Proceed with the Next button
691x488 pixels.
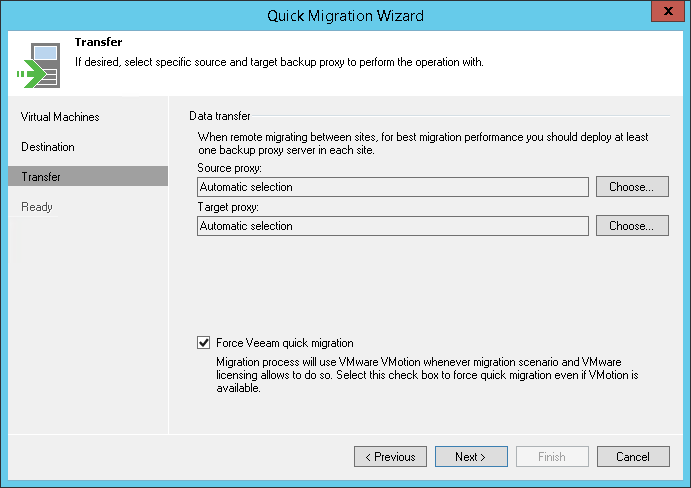(471, 457)
